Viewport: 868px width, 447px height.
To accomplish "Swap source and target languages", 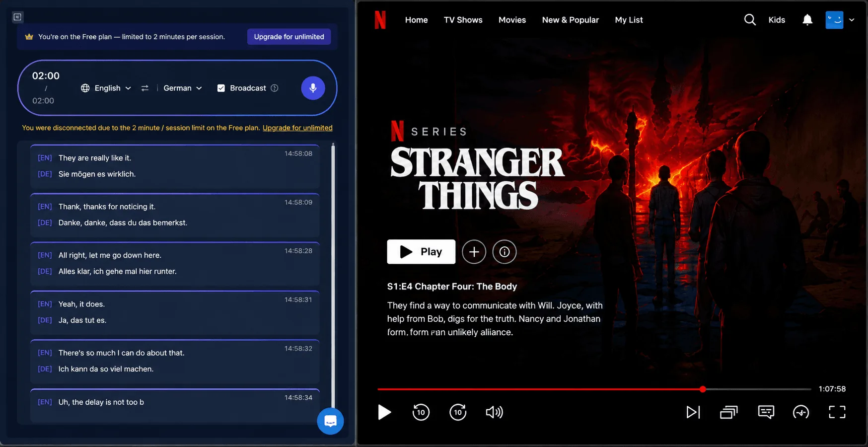I will [145, 88].
